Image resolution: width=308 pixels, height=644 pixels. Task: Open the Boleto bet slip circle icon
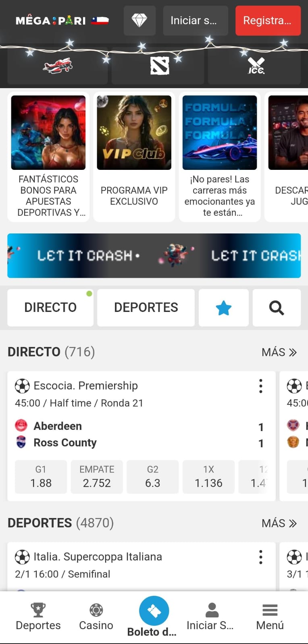[x=154, y=611]
